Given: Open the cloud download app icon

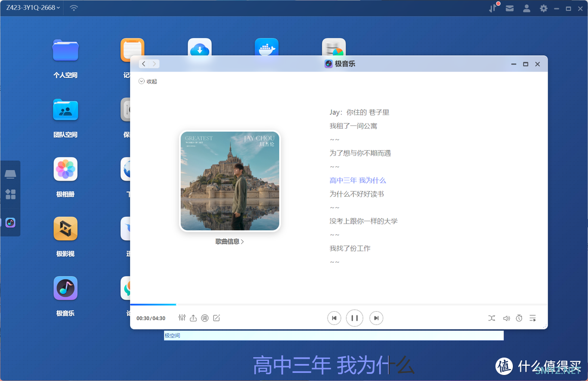Looking at the screenshot, I should click(x=199, y=47).
